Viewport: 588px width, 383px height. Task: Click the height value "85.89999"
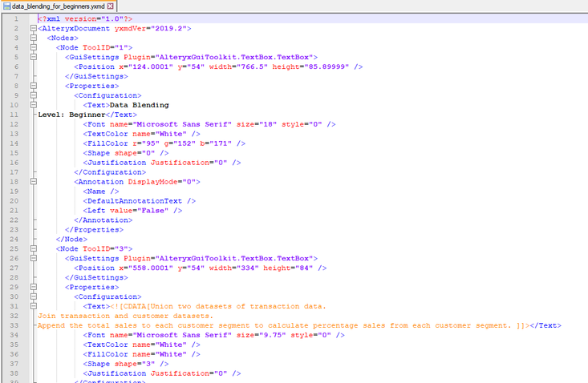click(x=326, y=67)
